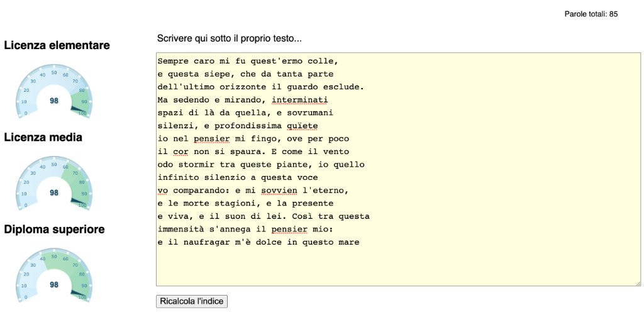Click the underlined word cor
644x322 pixels.
coord(180,152)
